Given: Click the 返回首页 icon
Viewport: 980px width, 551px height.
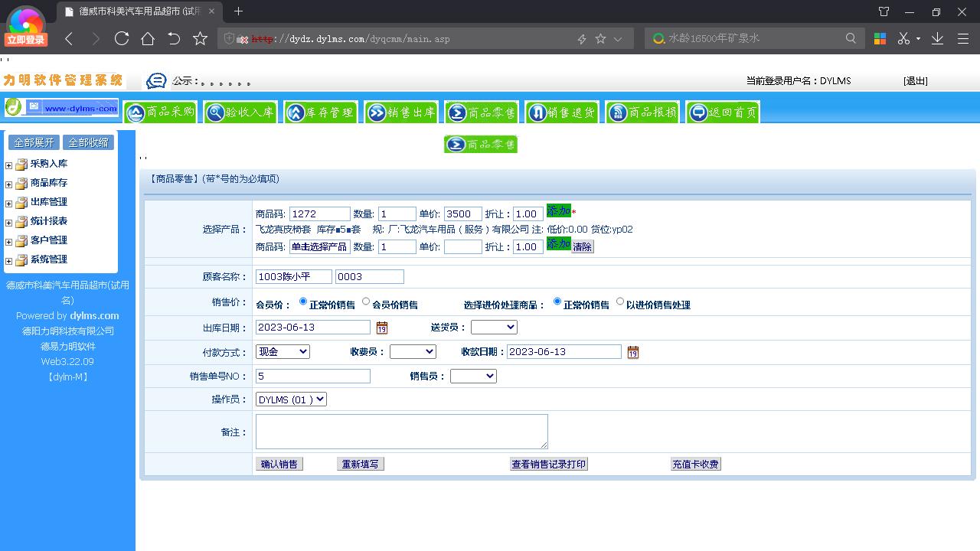Looking at the screenshot, I should point(721,111).
